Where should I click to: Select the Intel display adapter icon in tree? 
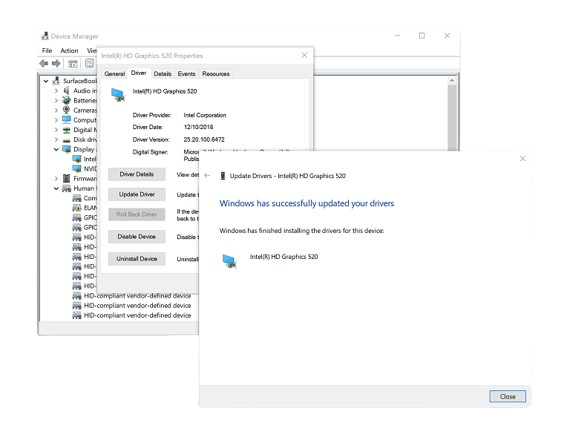[x=77, y=159]
